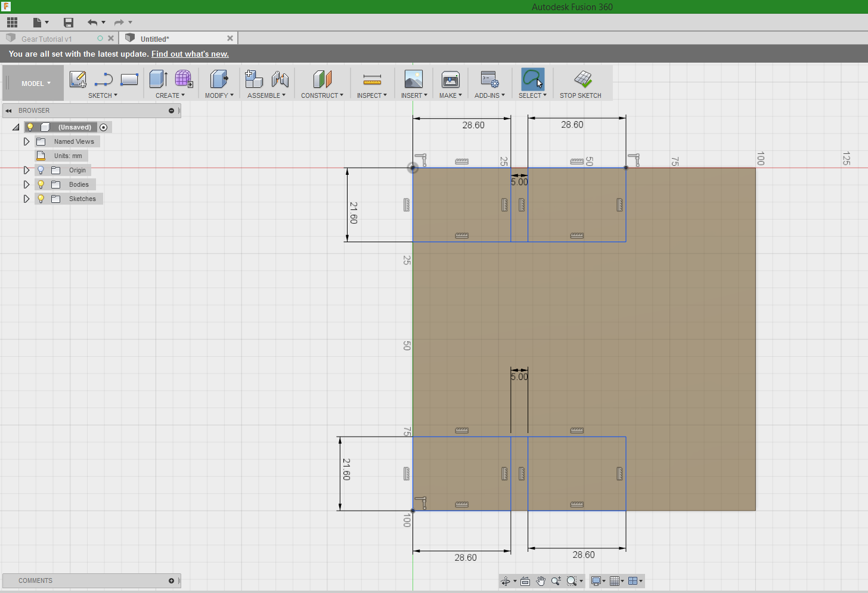Click the upper-left 28.60 dimension value

click(473, 125)
